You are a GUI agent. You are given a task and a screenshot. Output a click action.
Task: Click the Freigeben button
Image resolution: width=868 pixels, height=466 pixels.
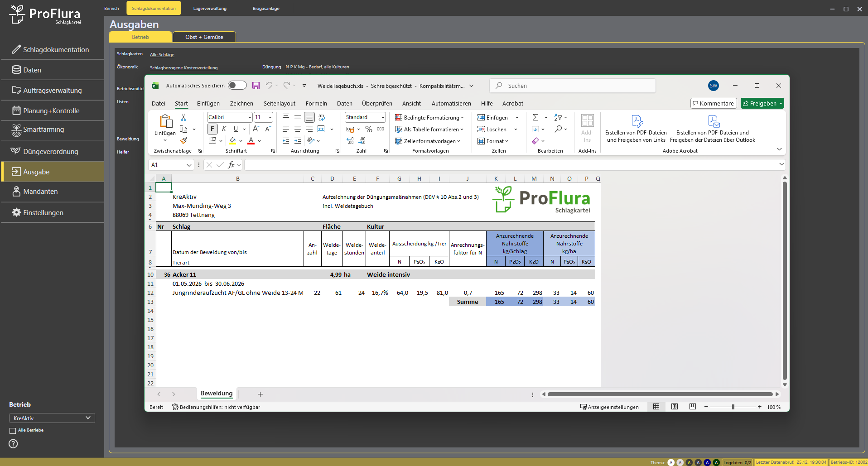pyautogui.click(x=762, y=104)
